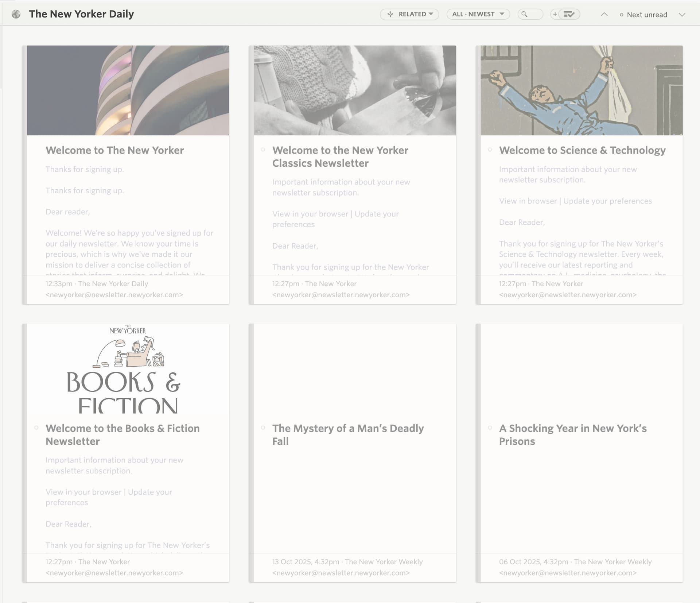Image resolution: width=700 pixels, height=603 pixels.
Task: Toggle unread dot on New York's Prisons story
Action: pyautogui.click(x=490, y=428)
